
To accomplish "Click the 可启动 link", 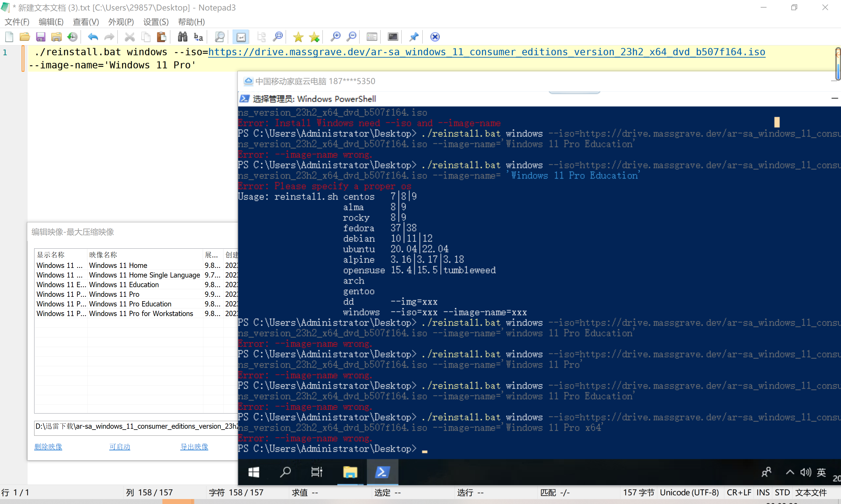I will tap(120, 447).
